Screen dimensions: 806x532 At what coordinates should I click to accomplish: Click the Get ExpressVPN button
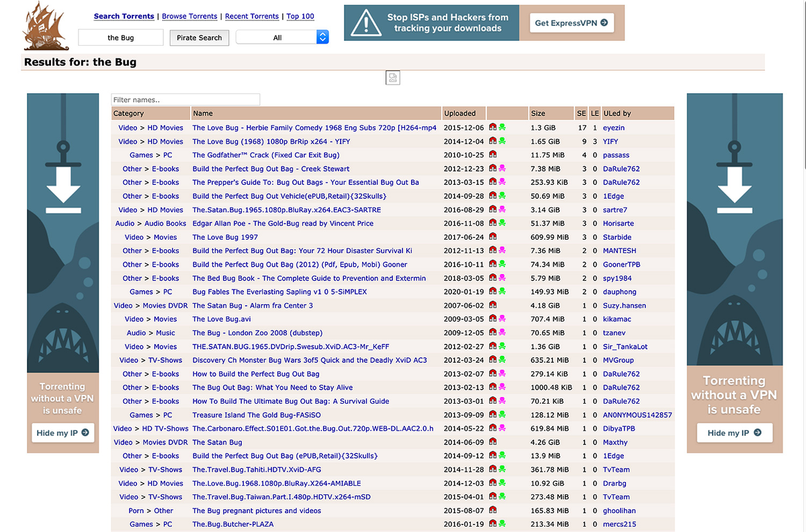click(x=571, y=23)
